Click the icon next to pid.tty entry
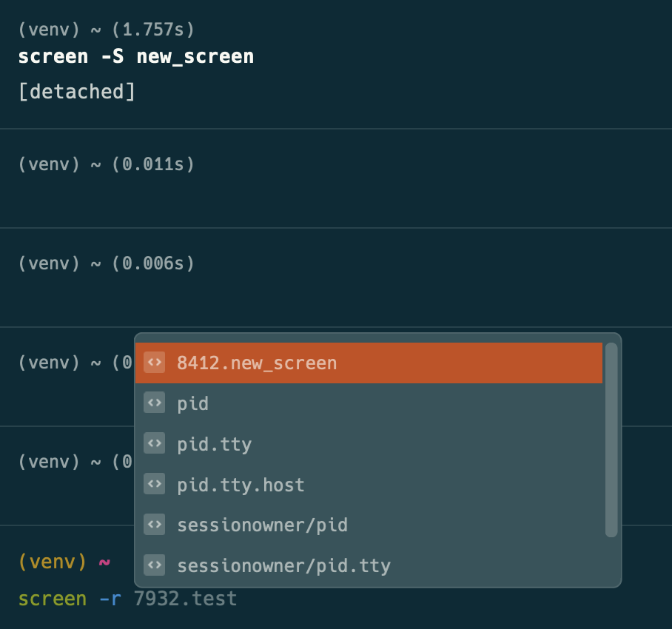This screenshot has width=672, height=629. (155, 443)
